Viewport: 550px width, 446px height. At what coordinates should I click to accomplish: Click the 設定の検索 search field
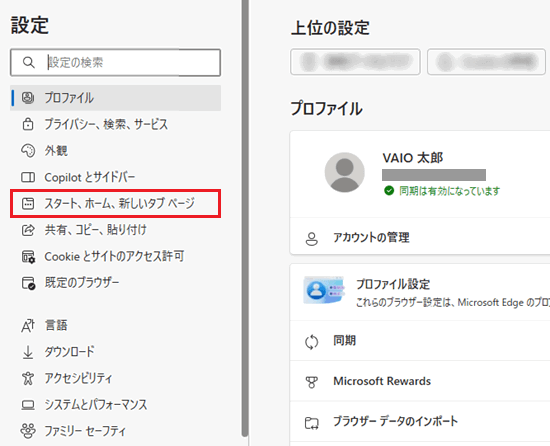pos(115,62)
